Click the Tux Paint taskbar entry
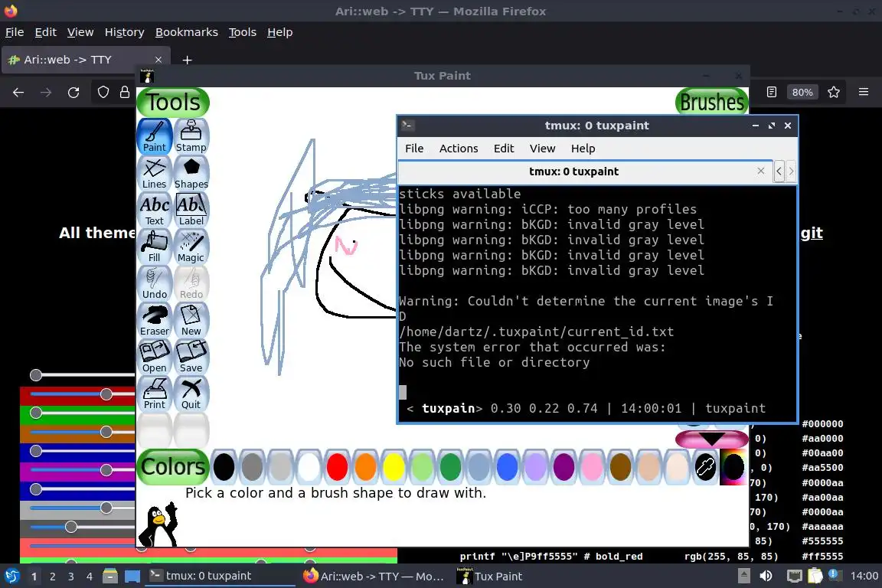This screenshot has height=588, width=882. [489, 577]
